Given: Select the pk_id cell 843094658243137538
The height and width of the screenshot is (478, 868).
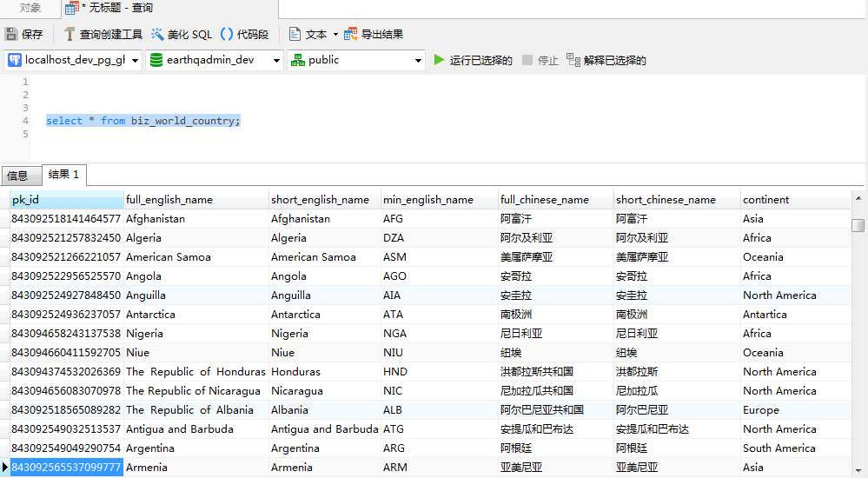Looking at the screenshot, I should 67,334.
